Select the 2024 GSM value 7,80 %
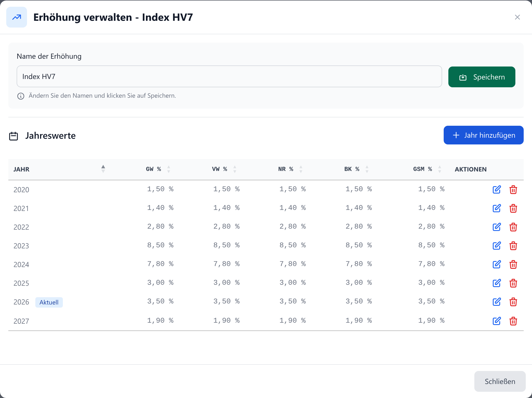 pos(431,264)
